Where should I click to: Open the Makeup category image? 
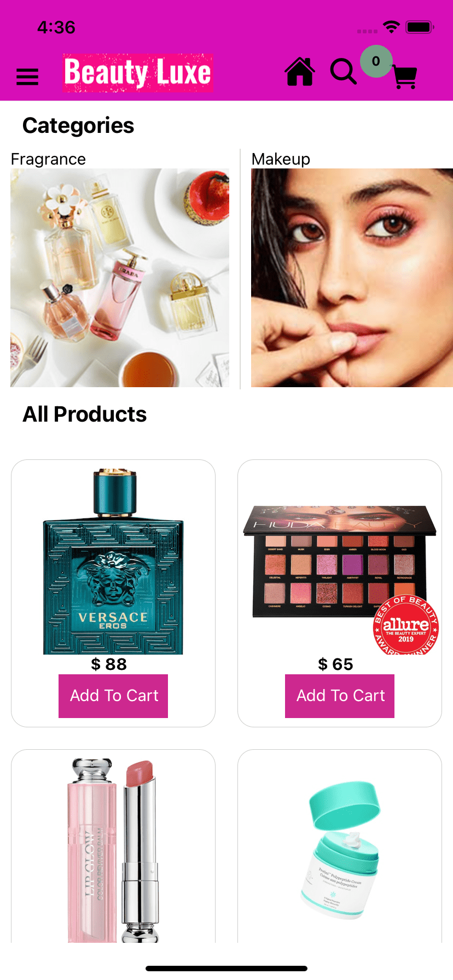click(x=352, y=278)
